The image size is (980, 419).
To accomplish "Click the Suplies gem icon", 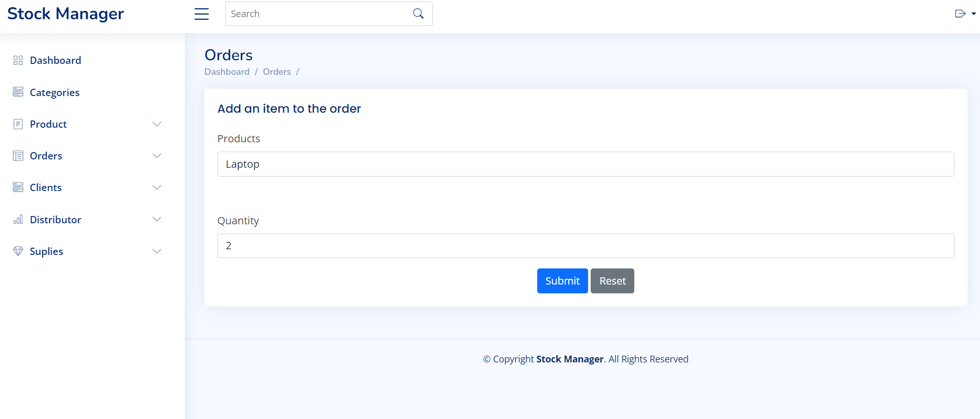I will (x=18, y=251).
